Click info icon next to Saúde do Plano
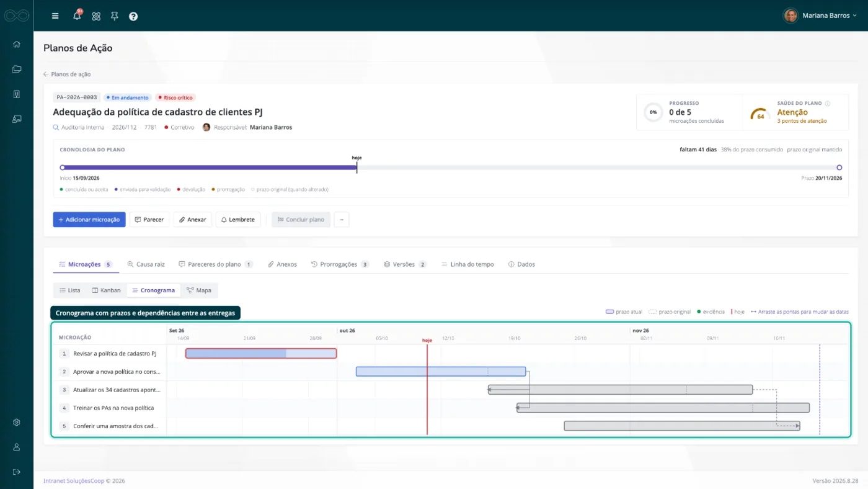The image size is (868, 489). coord(828,104)
